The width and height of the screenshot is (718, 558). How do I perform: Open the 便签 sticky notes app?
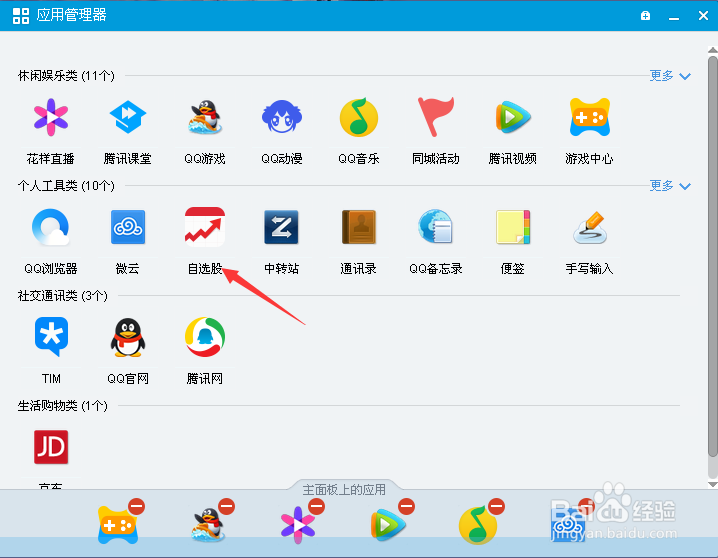[x=513, y=227]
